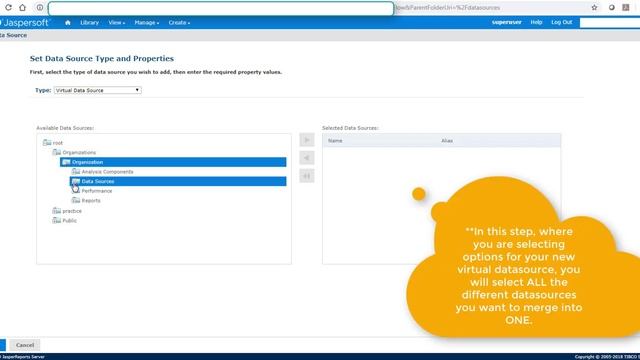
Task: Open the Library menu item
Action: click(x=89, y=22)
